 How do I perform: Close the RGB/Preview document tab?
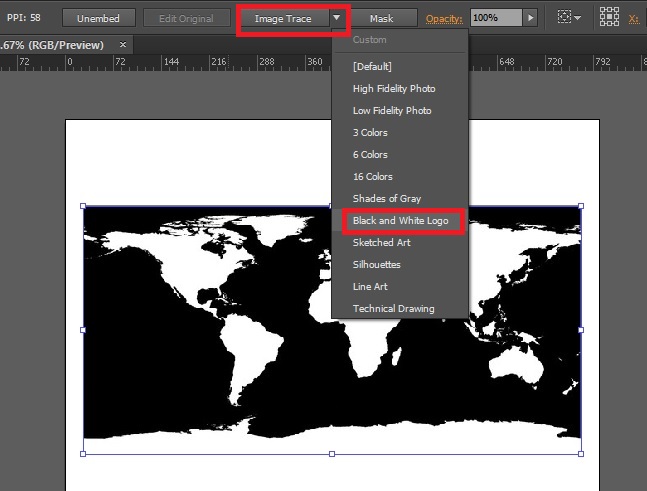point(123,45)
